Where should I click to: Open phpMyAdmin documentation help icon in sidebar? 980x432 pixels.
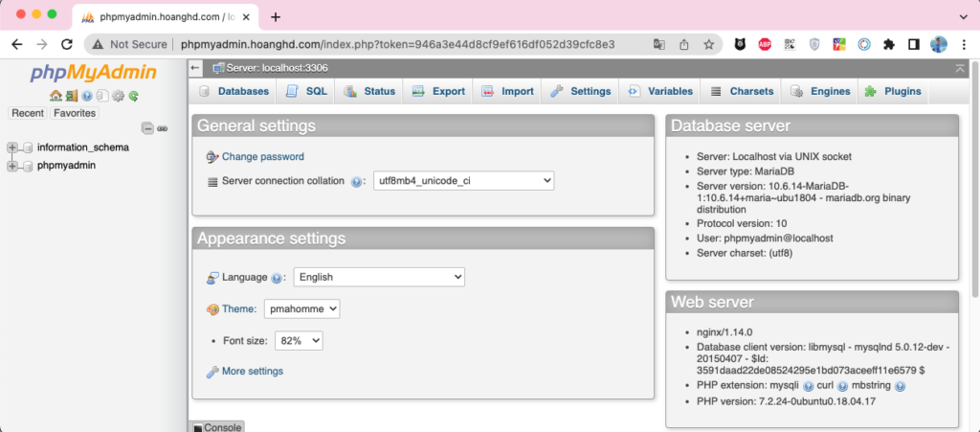click(87, 97)
